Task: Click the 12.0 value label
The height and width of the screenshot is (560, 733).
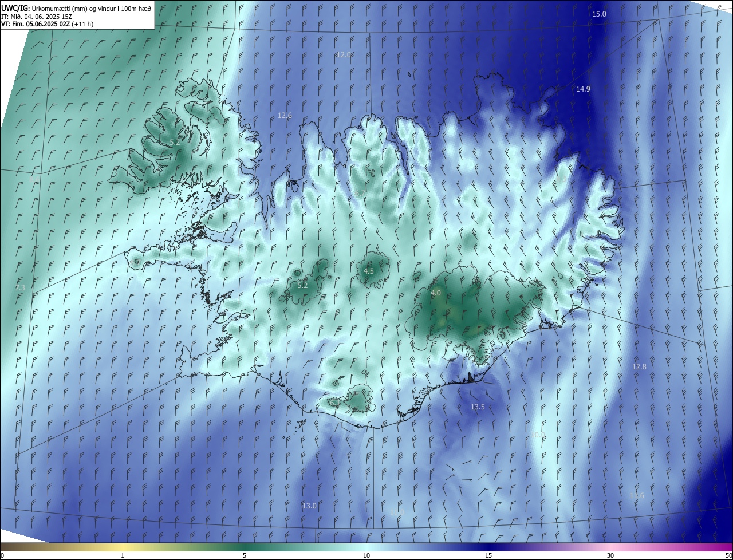Action: coord(344,54)
